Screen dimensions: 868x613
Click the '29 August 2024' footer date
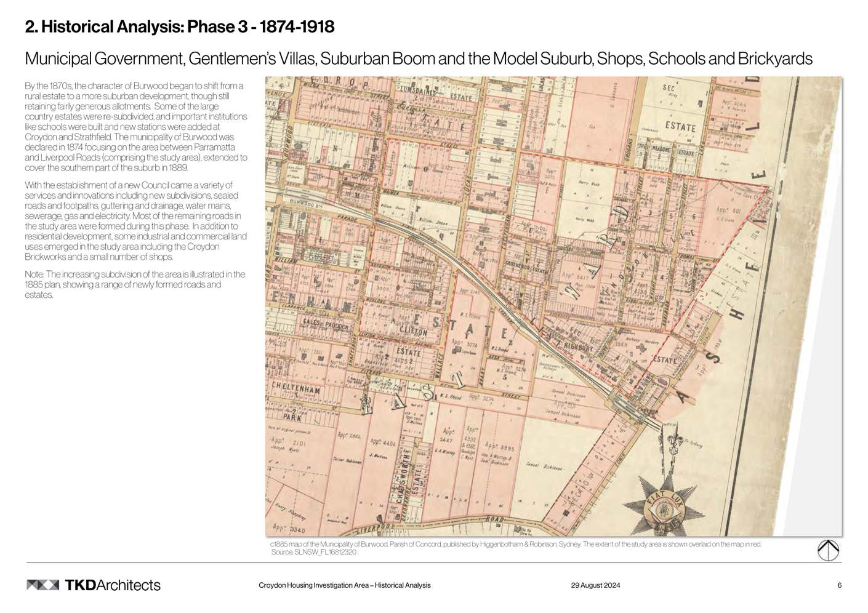coord(595,585)
